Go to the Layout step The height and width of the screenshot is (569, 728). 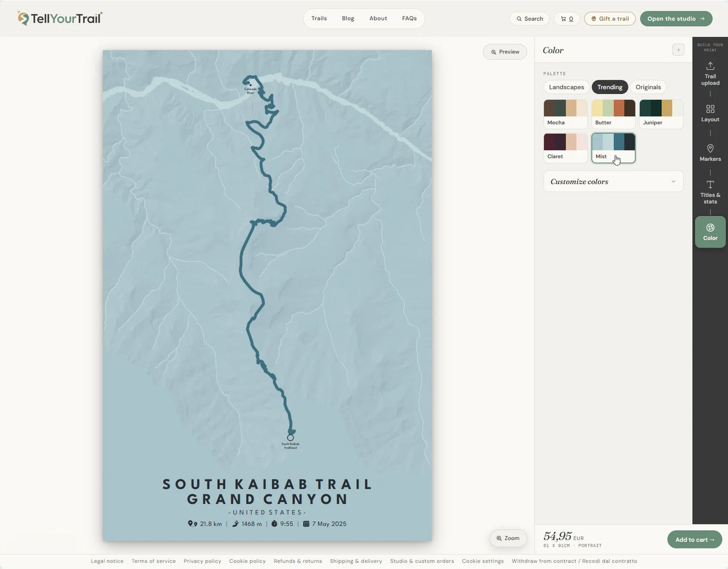710,113
